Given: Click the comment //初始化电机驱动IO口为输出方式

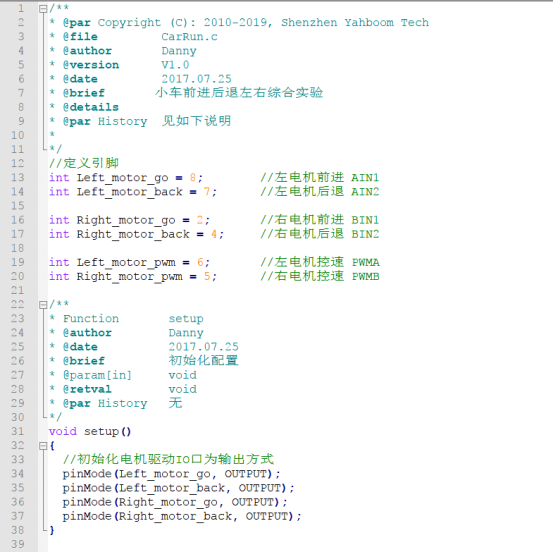Looking at the screenshot, I should pos(168,459).
